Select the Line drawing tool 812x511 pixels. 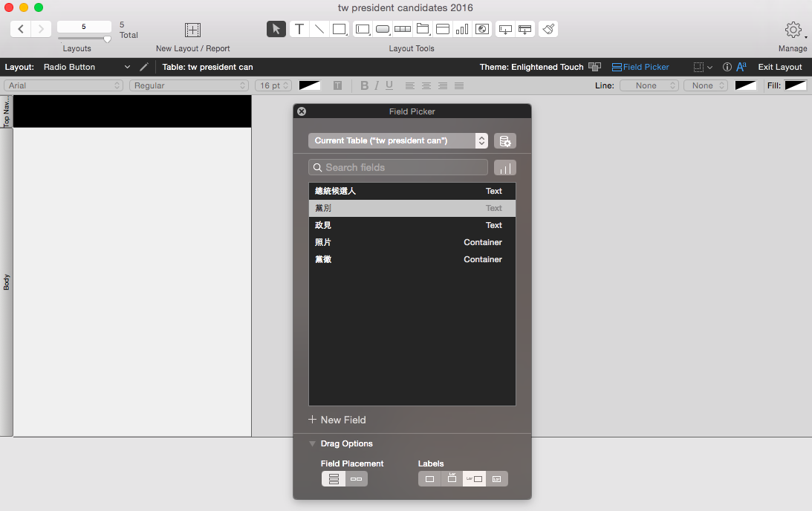[319, 29]
